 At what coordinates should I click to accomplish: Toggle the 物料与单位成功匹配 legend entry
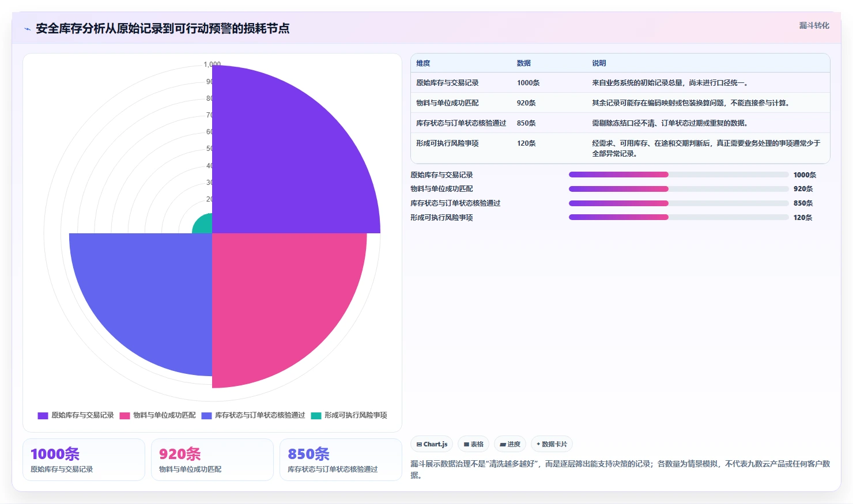tap(157, 415)
